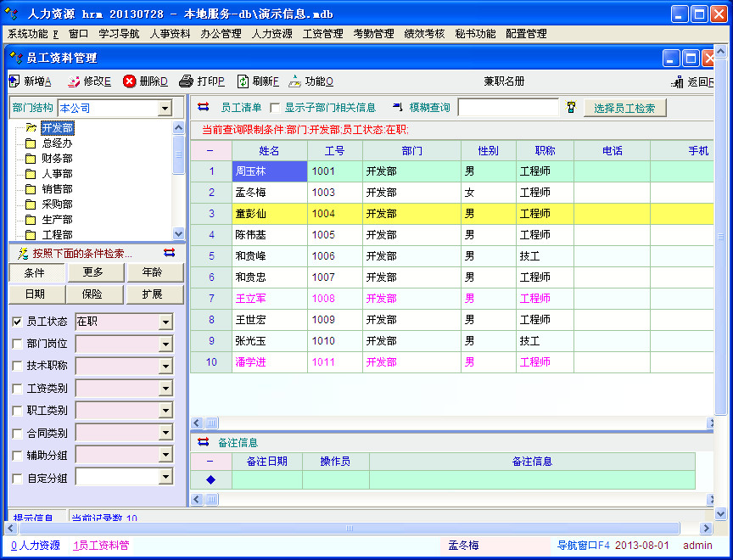Image resolution: width=733 pixels, height=560 pixels.
Task: Click the 日期 filter button
Action: 36,294
